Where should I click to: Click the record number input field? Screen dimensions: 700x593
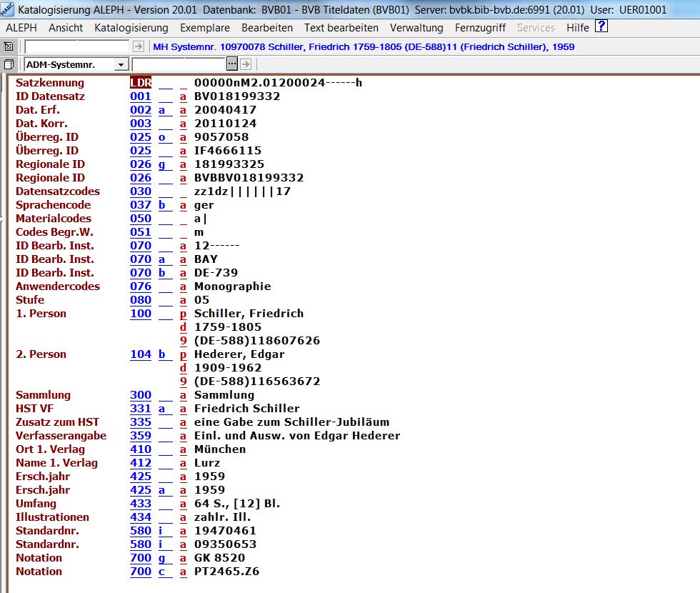point(77,46)
